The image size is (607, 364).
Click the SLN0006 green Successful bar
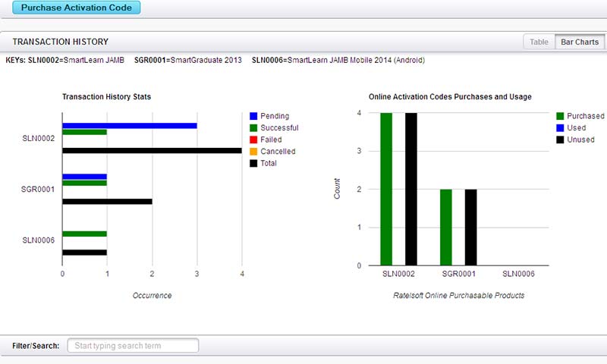(84, 234)
